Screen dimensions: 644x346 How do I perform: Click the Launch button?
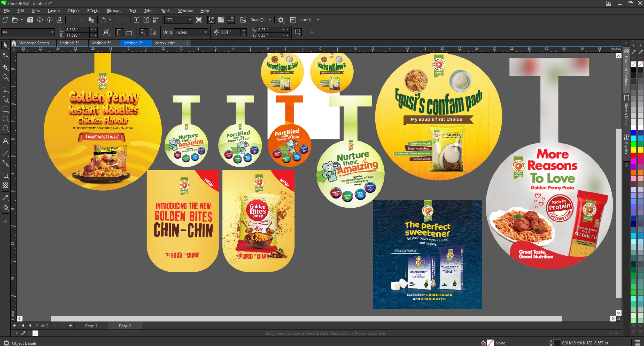[305, 20]
